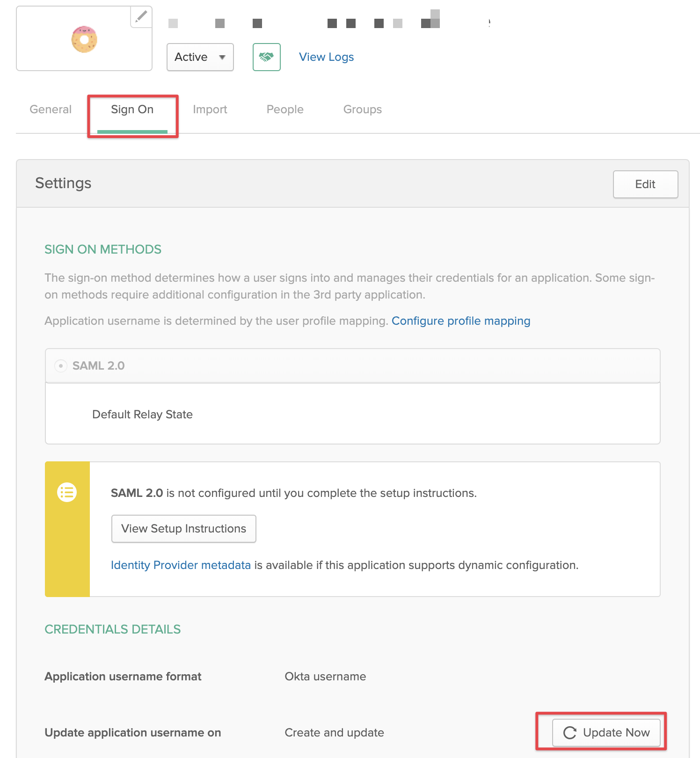Click the Okta username value
The image size is (700, 758).
[x=325, y=677]
